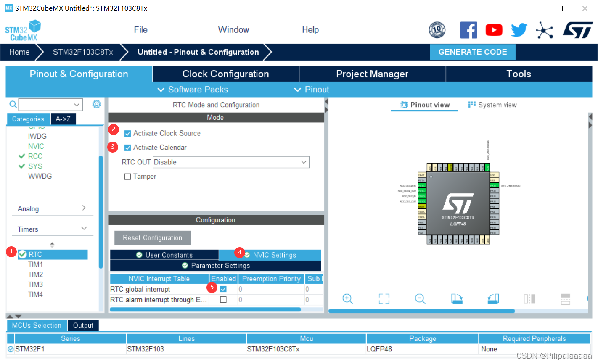The width and height of the screenshot is (598, 364).
Task: Rotate the chip clockwise
Action: (457, 299)
